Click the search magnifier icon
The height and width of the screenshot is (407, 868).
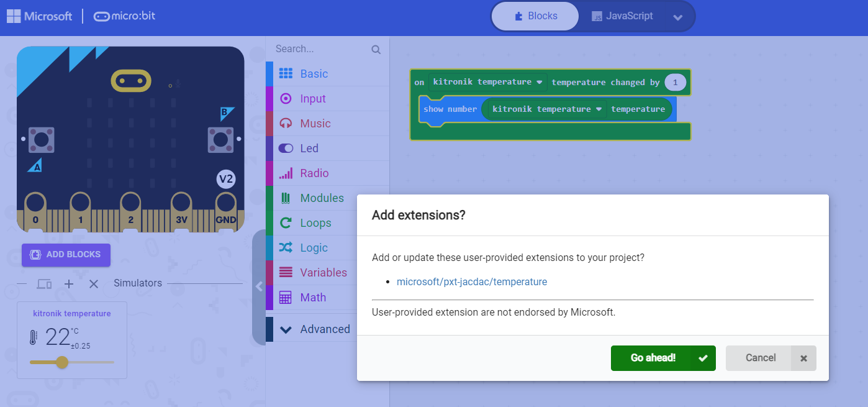(x=376, y=48)
